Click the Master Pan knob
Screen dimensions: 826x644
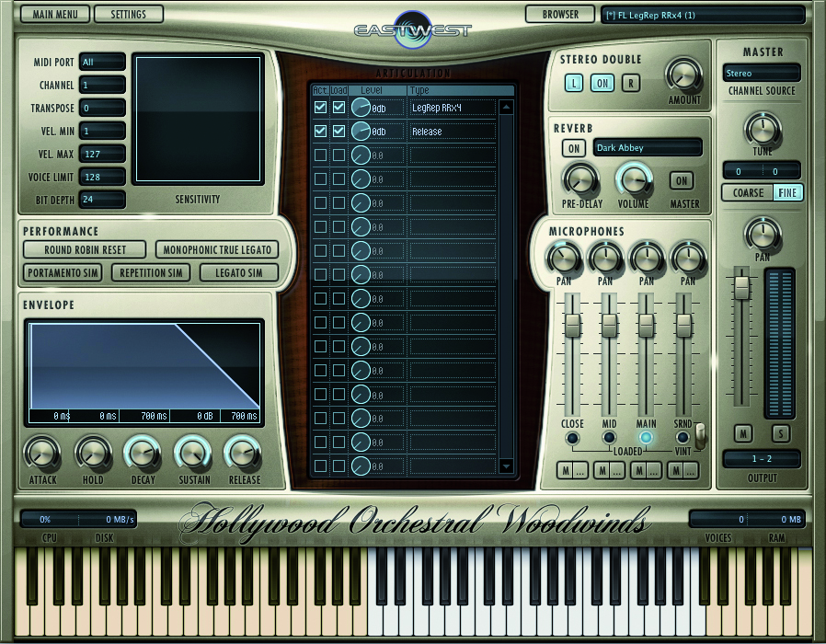click(762, 233)
